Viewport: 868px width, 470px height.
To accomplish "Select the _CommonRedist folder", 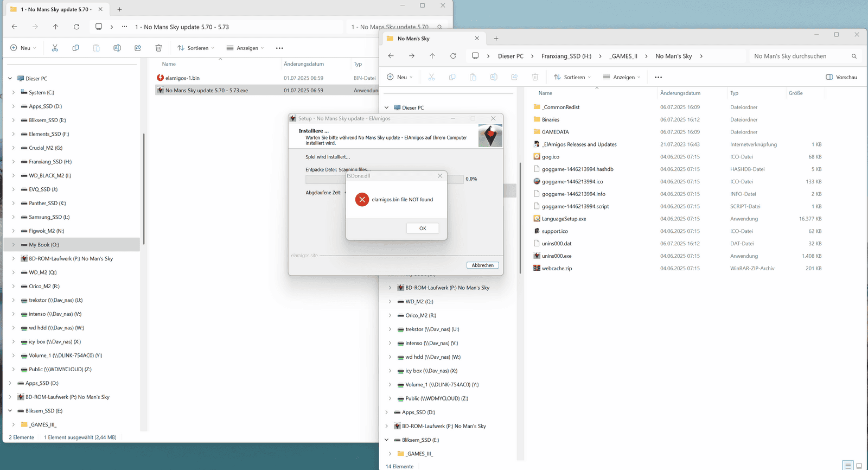I will pos(561,107).
